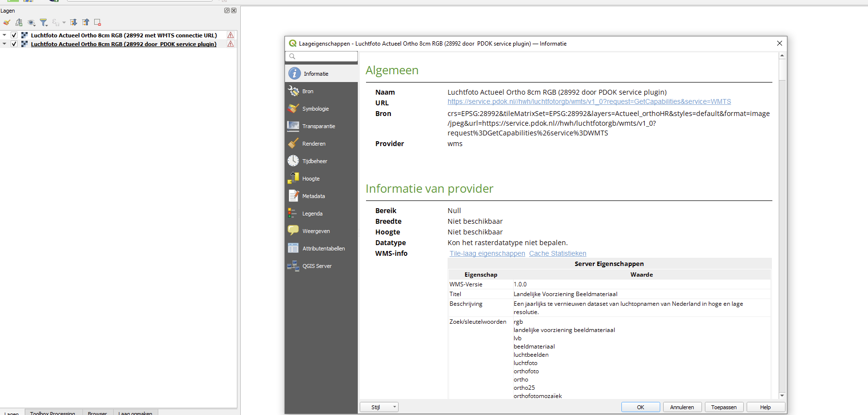
Task: Open the Renderen properties page
Action: 321,144
